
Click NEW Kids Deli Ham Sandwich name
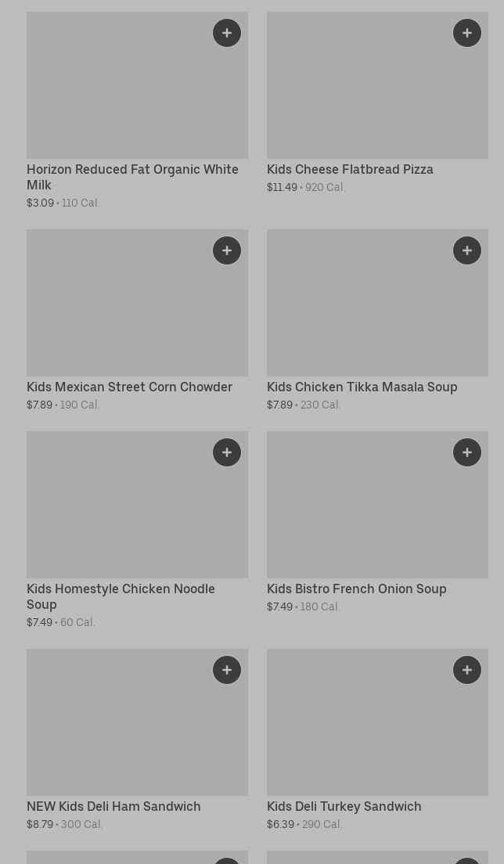[x=113, y=806]
